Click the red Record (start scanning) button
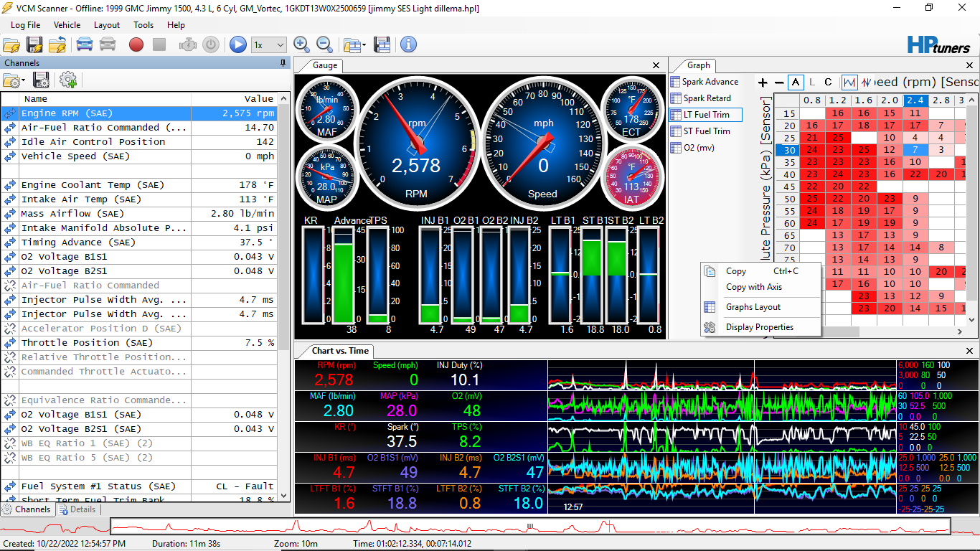 point(136,44)
